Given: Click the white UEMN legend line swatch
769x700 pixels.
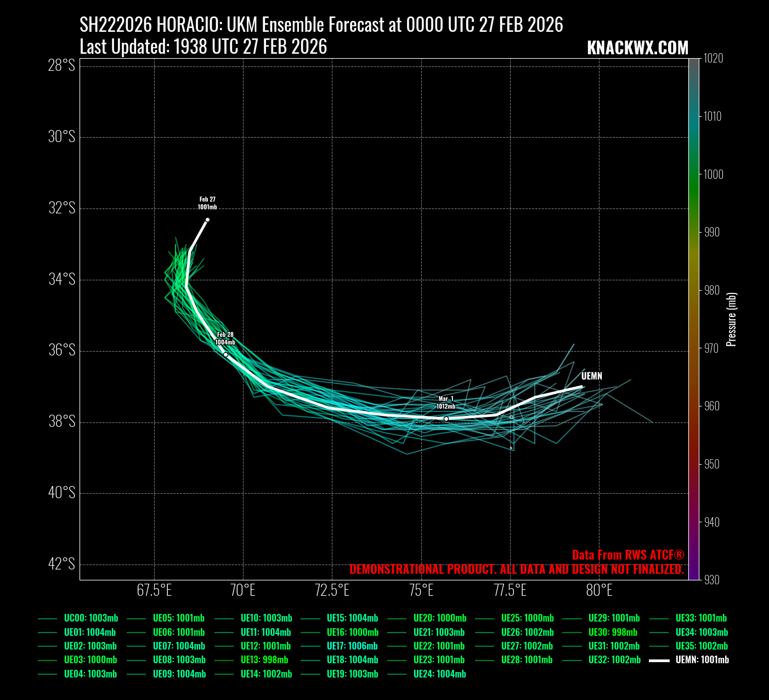Looking at the screenshot, I should click(x=659, y=661).
